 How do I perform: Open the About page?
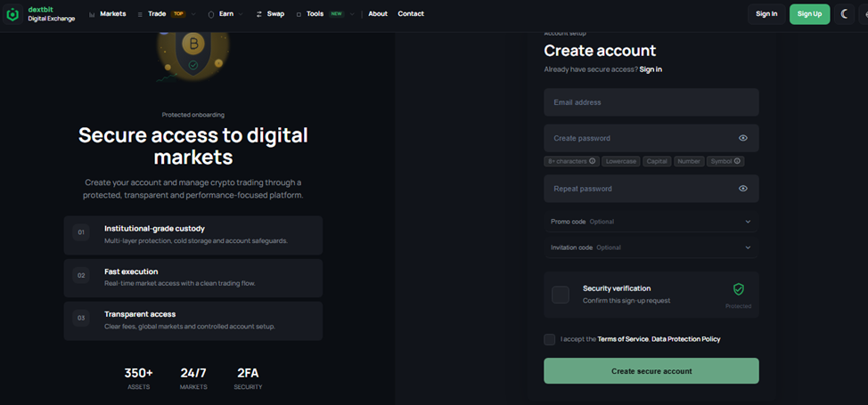click(x=378, y=14)
